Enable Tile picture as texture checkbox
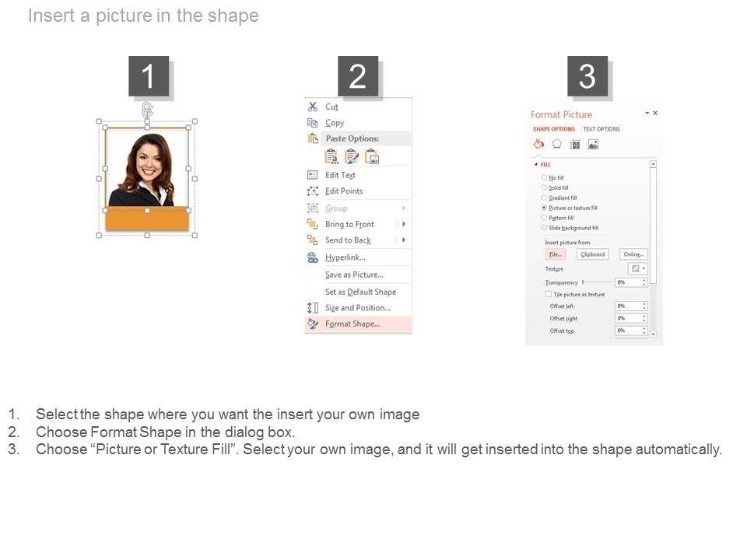 tap(549, 294)
